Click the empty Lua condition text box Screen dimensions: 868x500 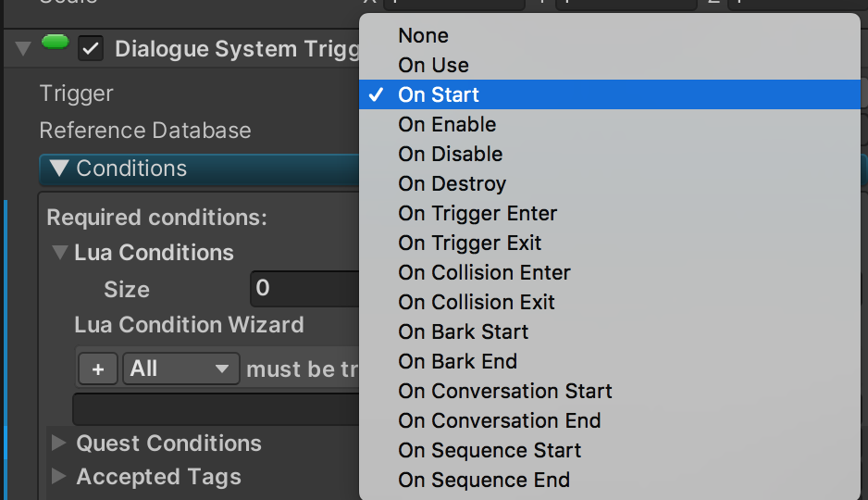(x=217, y=409)
